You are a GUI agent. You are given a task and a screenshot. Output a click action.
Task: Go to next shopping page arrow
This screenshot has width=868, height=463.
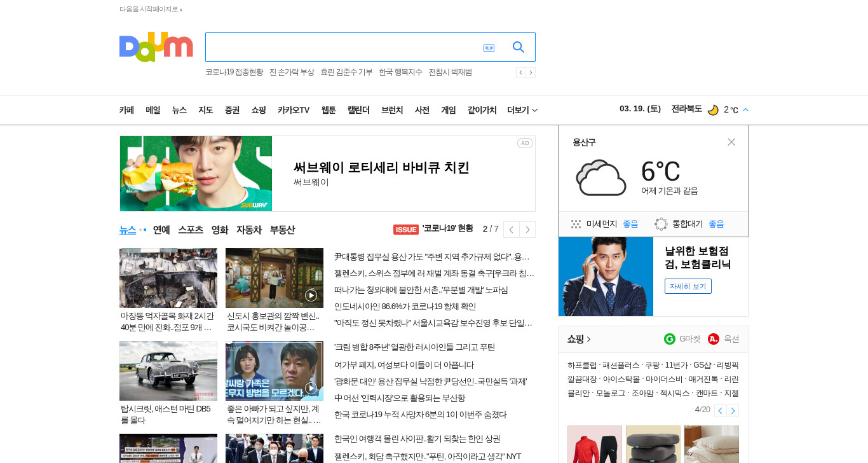click(x=733, y=411)
